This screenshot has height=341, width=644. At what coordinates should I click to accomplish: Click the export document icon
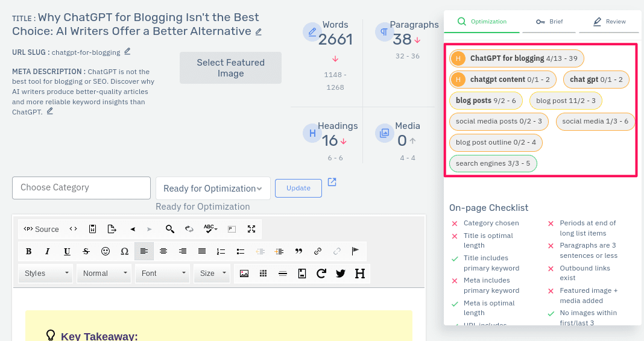coord(112,229)
